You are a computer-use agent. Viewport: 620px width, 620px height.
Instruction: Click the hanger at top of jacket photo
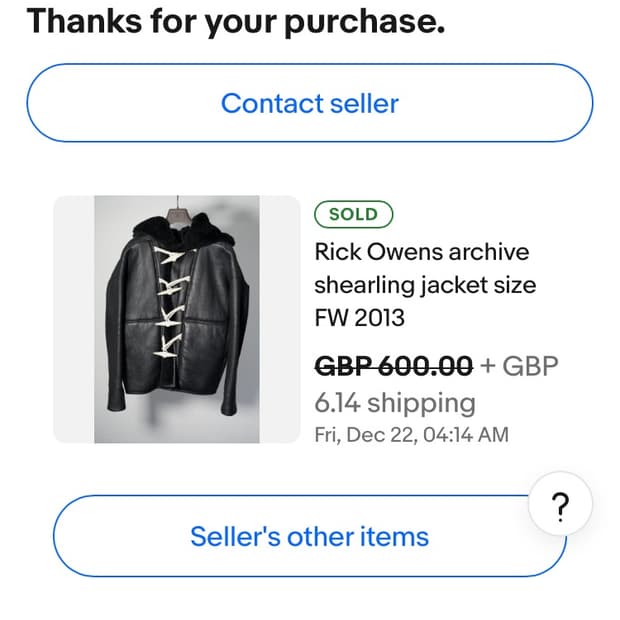179,207
